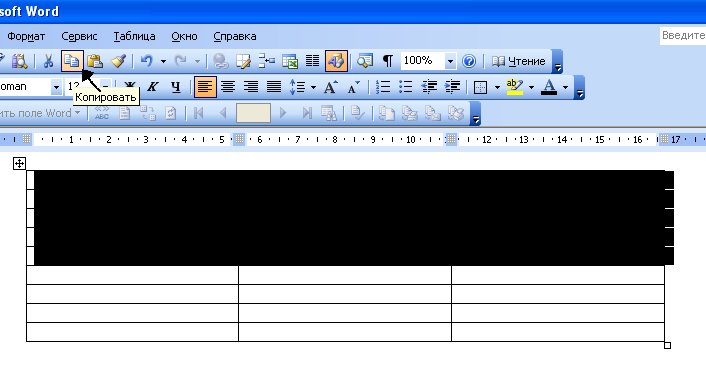706x375 pixels.
Task: Open the line spacing dropdown arrow
Action: pos(313,87)
